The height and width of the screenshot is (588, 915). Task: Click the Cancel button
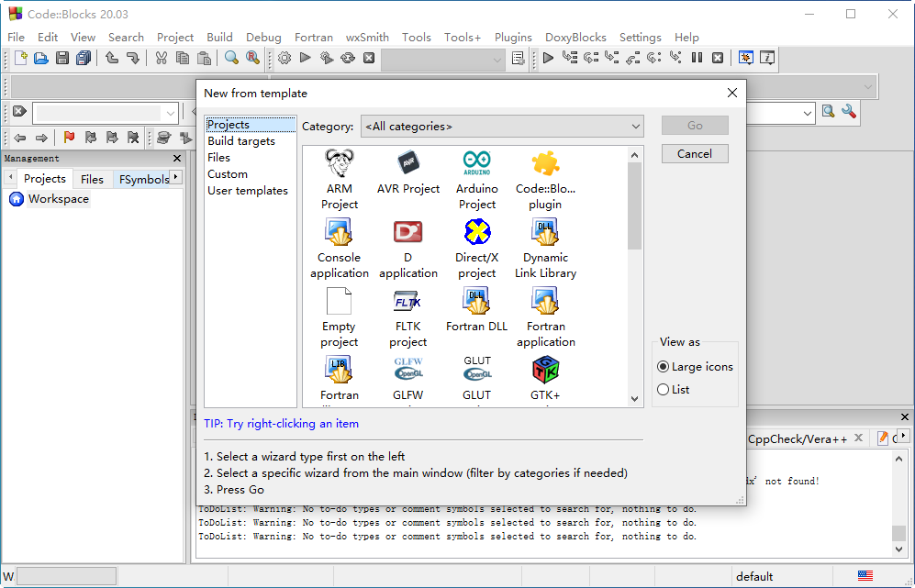coord(695,153)
